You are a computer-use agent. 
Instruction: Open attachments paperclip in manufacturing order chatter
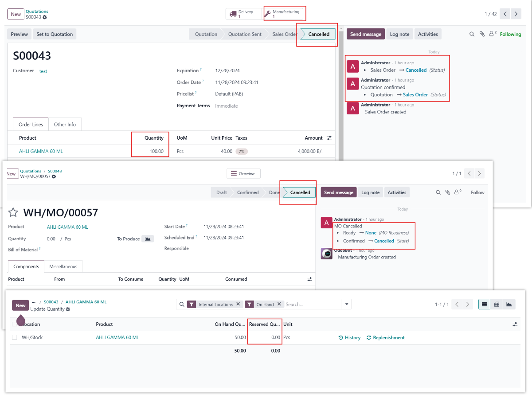pos(448,192)
